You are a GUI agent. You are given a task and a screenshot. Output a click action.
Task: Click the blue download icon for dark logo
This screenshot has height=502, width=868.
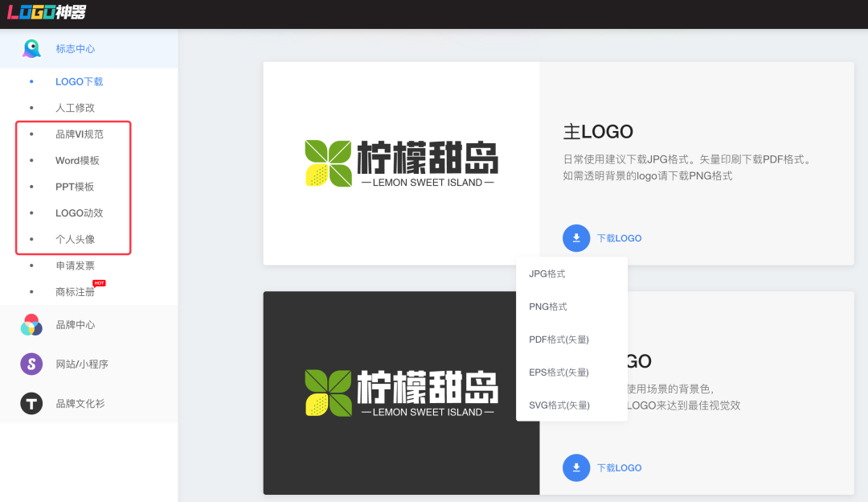click(576, 467)
